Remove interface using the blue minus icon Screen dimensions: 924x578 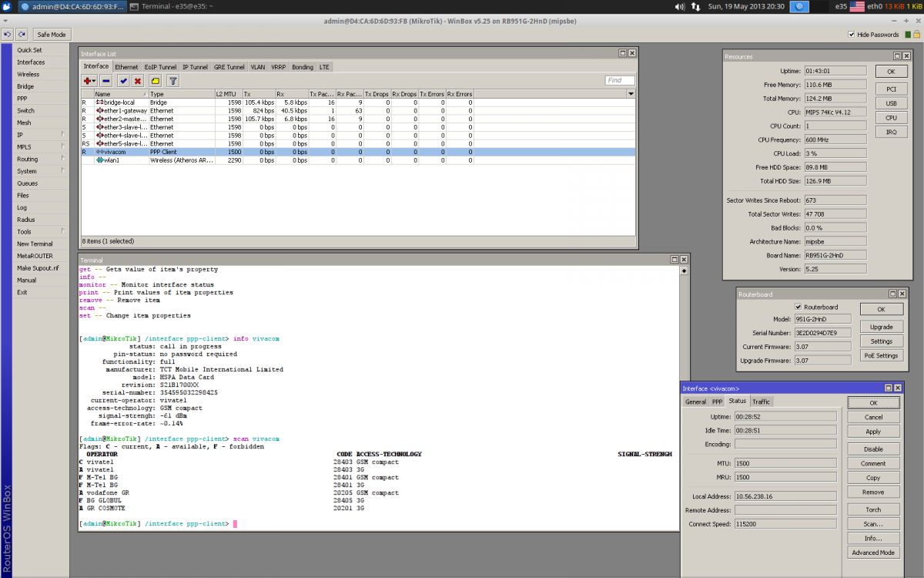pos(105,80)
